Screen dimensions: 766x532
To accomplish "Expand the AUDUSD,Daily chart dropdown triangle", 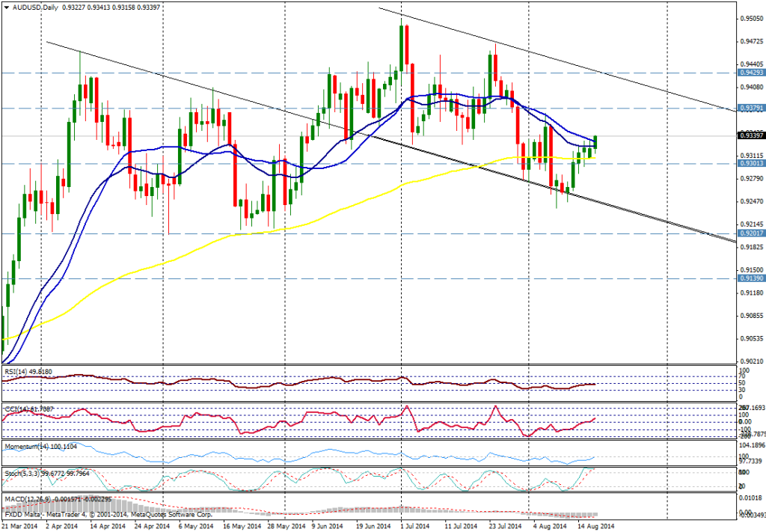I will (x=7, y=7).
